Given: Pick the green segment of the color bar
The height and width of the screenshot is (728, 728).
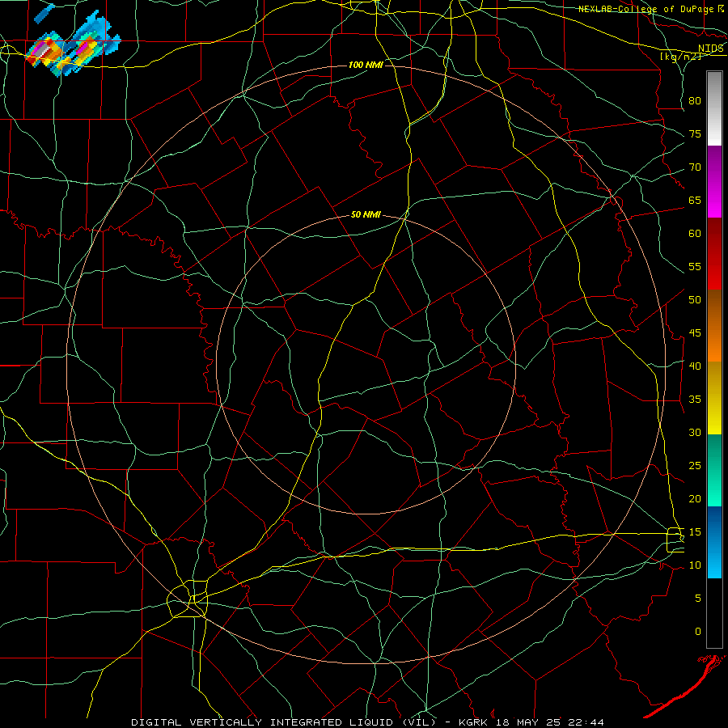Looking at the screenshot, I should pos(714,470).
